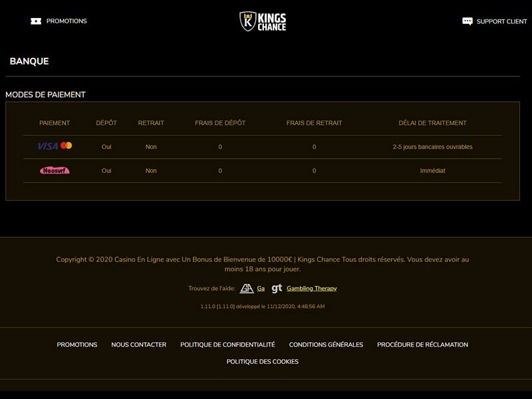The width and height of the screenshot is (532, 399).
Task: Click the Copyright 2020 footer text
Action: [x=263, y=264]
